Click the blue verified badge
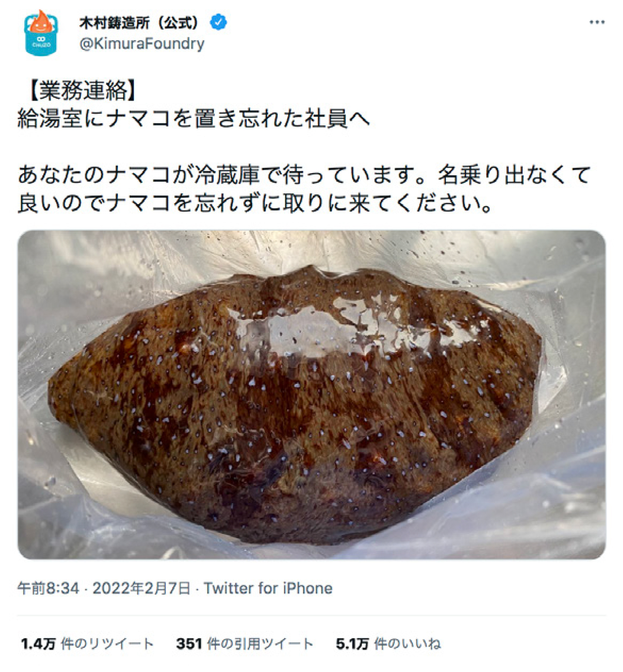 218,22
